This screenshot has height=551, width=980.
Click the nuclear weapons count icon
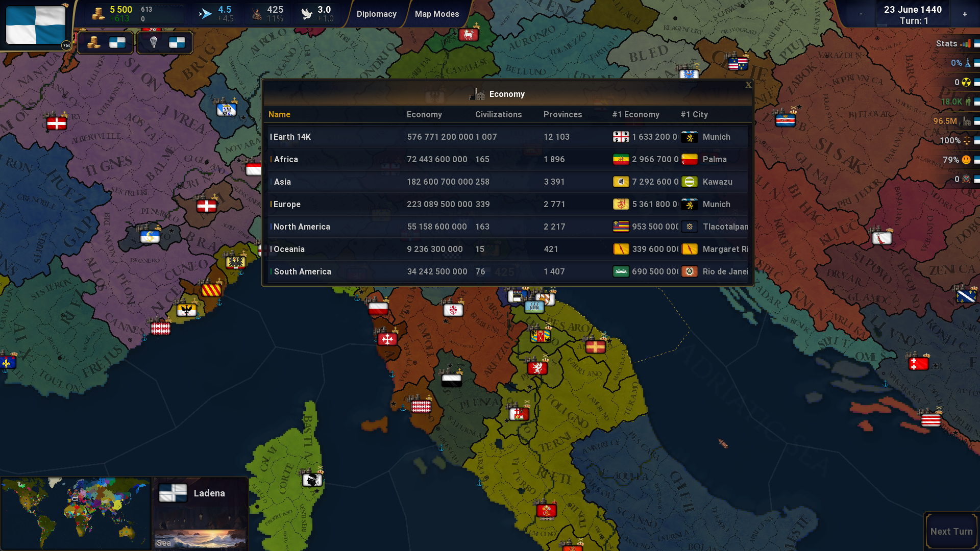[x=966, y=82]
